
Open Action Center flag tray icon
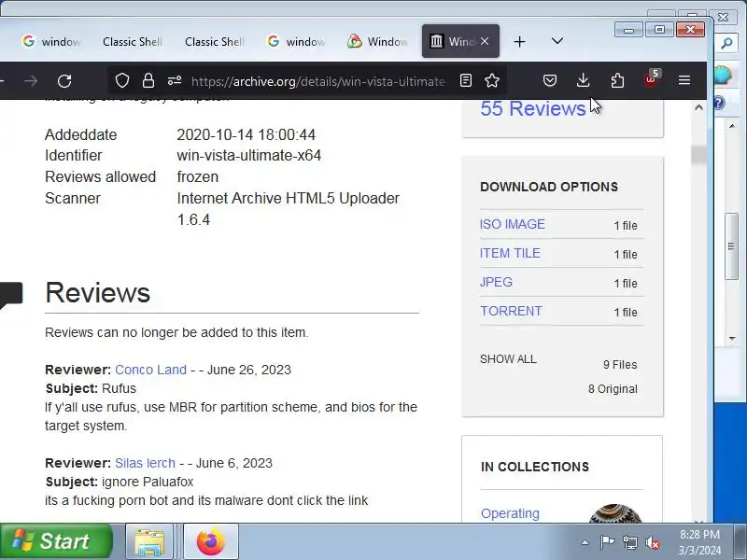pos(607,542)
